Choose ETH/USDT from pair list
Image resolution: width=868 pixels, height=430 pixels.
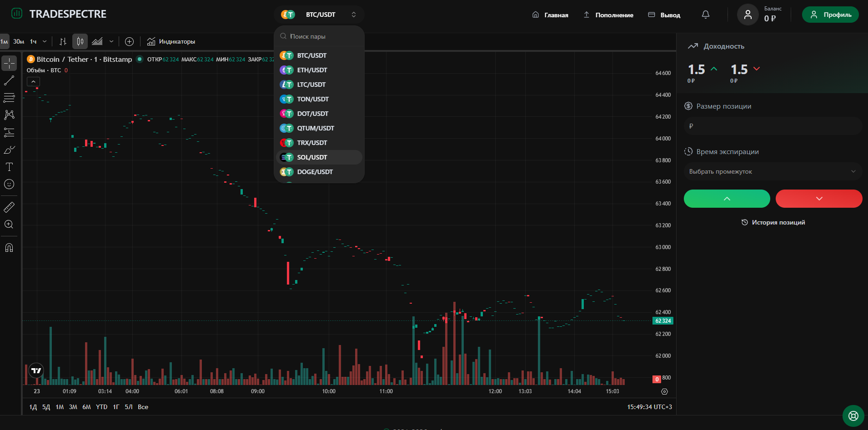click(x=319, y=70)
